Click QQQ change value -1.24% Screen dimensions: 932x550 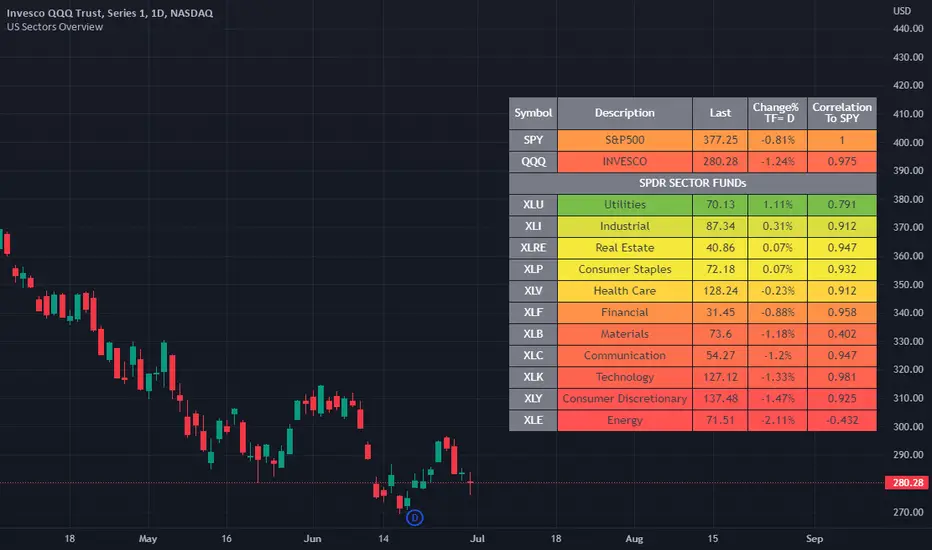[777, 162]
